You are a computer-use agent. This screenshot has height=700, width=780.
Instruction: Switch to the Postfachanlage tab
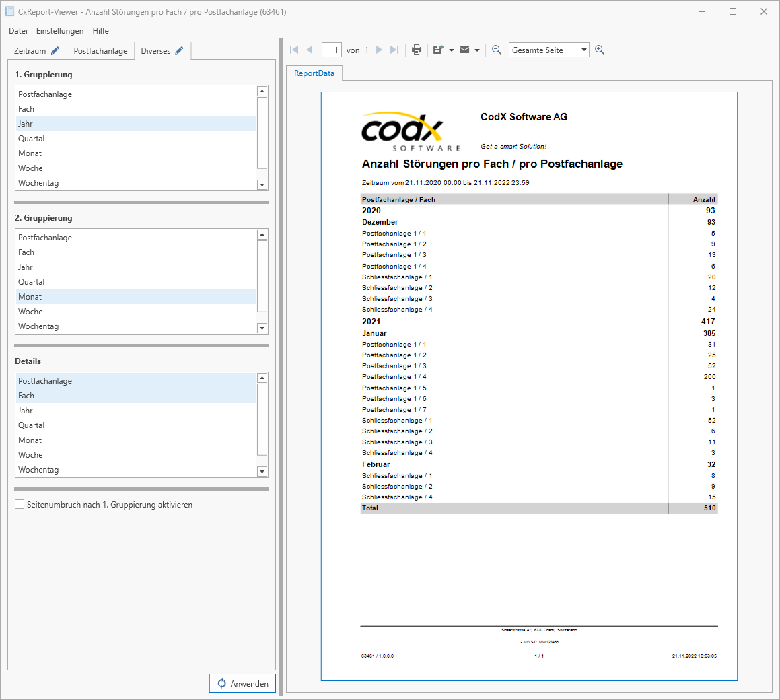pyautogui.click(x=100, y=50)
